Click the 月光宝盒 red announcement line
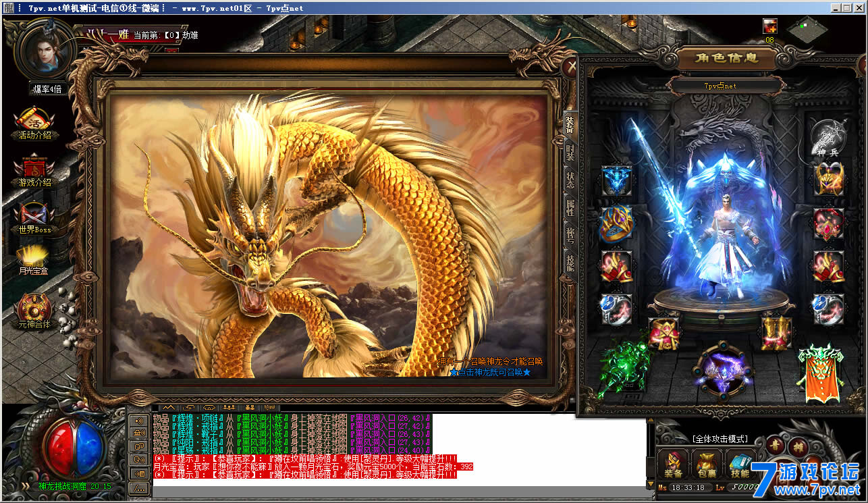The height and width of the screenshot is (503, 868). pos(313,467)
